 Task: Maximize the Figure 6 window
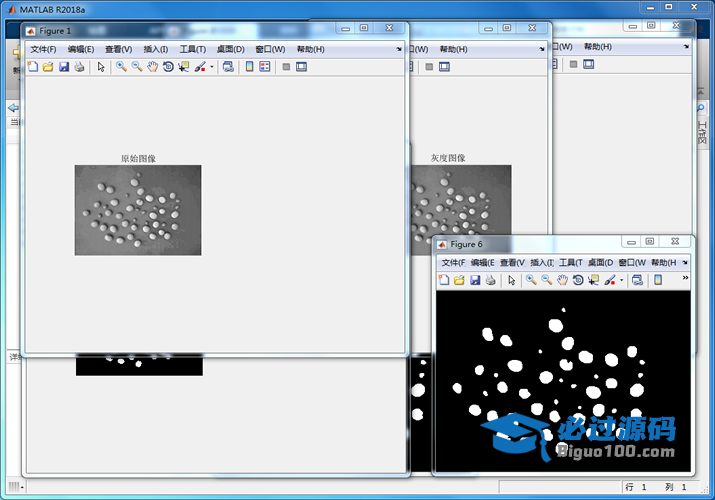[650, 241]
